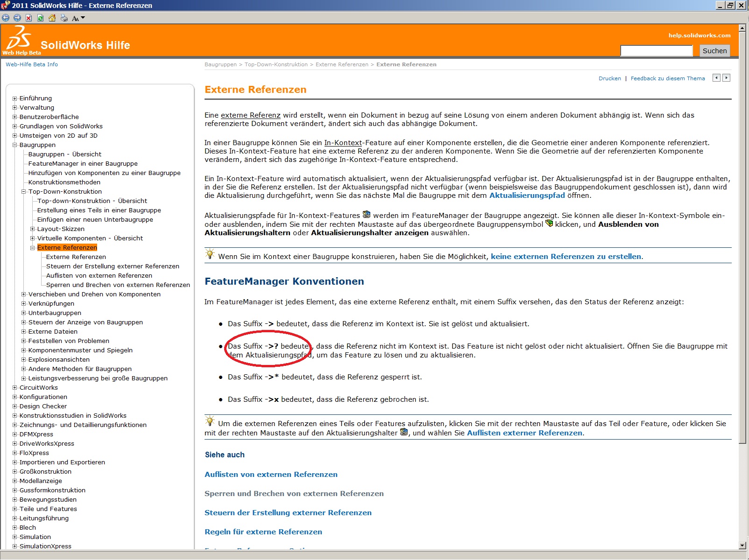Select Explosionsansichten in the tree
Image resolution: width=749 pixels, height=560 pixels.
pyautogui.click(x=59, y=360)
